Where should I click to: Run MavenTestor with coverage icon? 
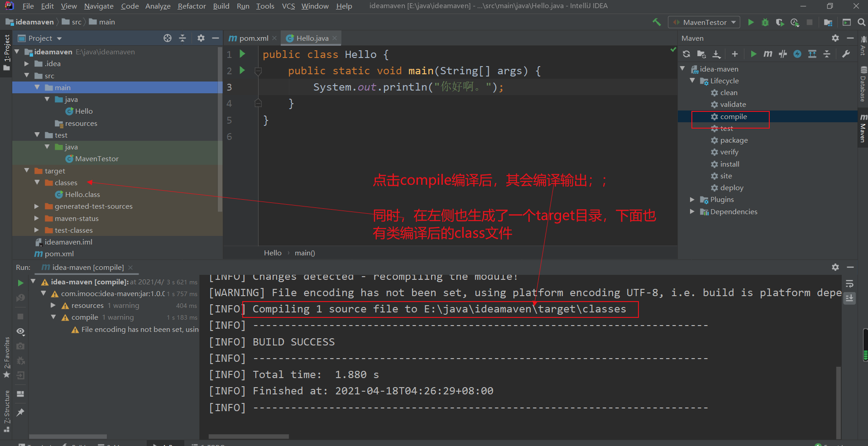pos(780,22)
